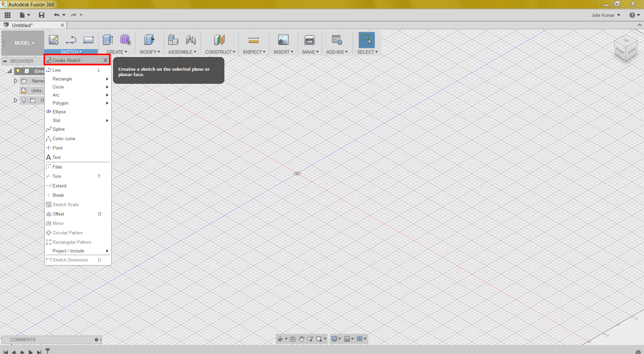Click the Look At icon in navigation bar
The width and height of the screenshot is (644, 354).
293,339
